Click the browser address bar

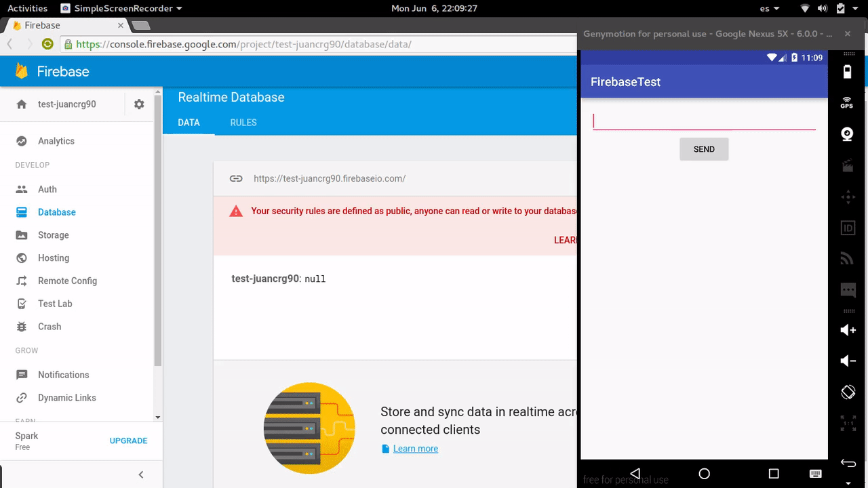tap(319, 45)
